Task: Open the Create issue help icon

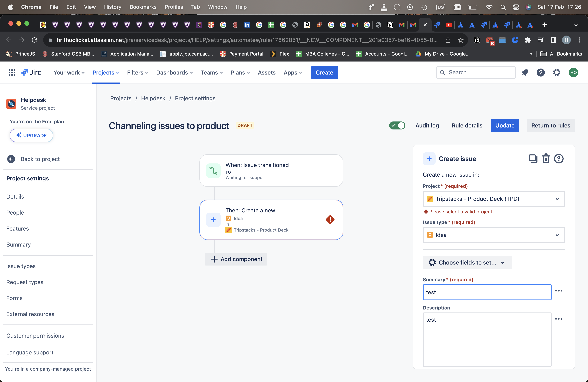Action: pos(558,159)
